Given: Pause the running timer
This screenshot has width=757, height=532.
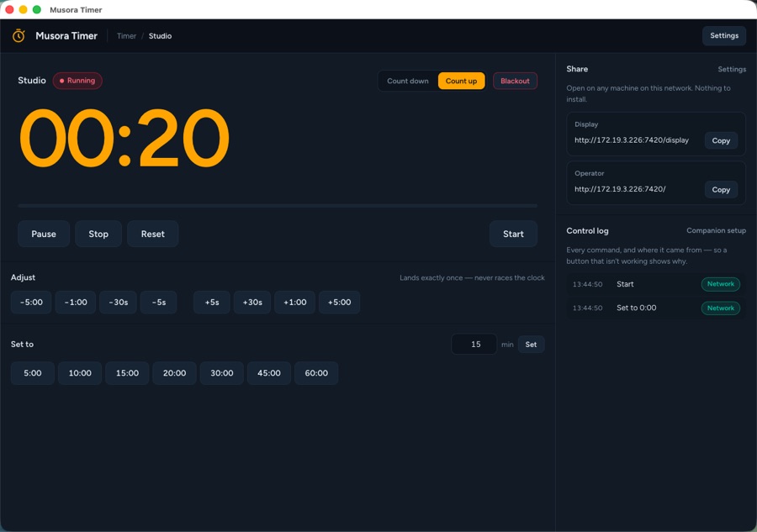Looking at the screenshot, I should point(44,234).
